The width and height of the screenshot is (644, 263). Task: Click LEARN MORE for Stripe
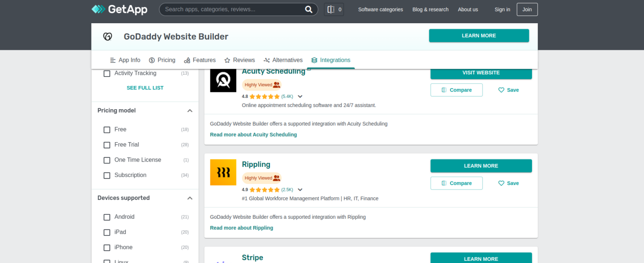pyautogui.click(x=481, y=258)
